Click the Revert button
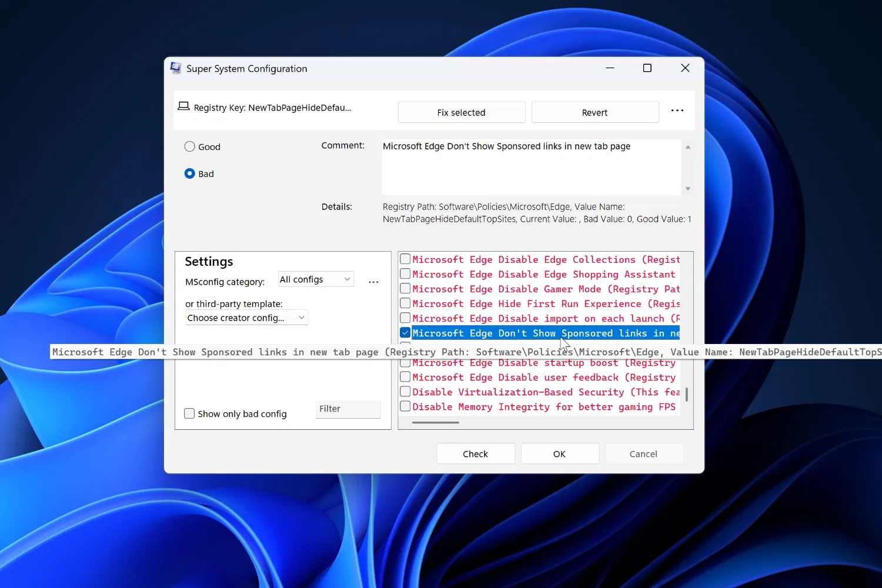The width and height of the screenshot is (882, 588). coord(595,112)
